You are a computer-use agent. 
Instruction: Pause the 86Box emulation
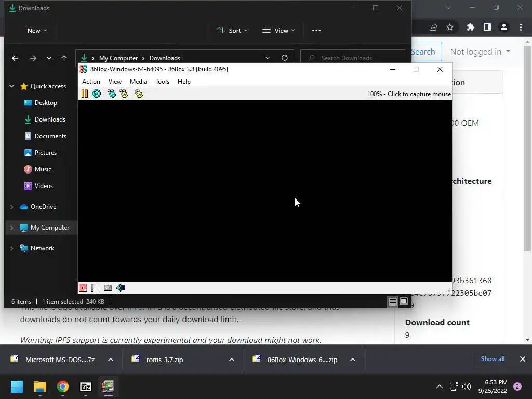tap(85, 94)
